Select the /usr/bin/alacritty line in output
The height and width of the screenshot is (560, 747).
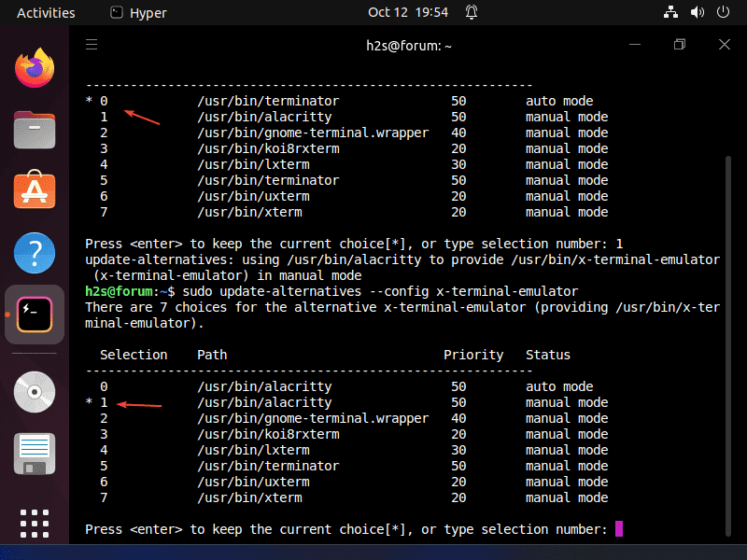tap(245, 402)
